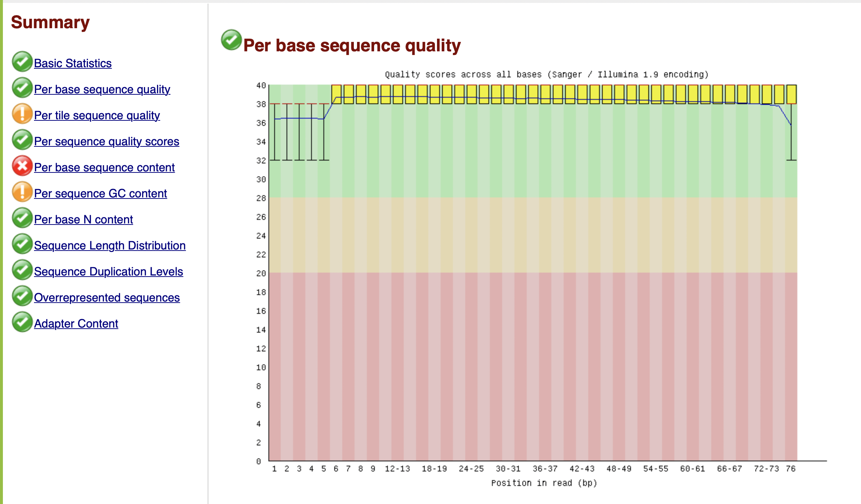Click the red fail icon for Per base sequence content
The image size is (861, 504).
22,166
